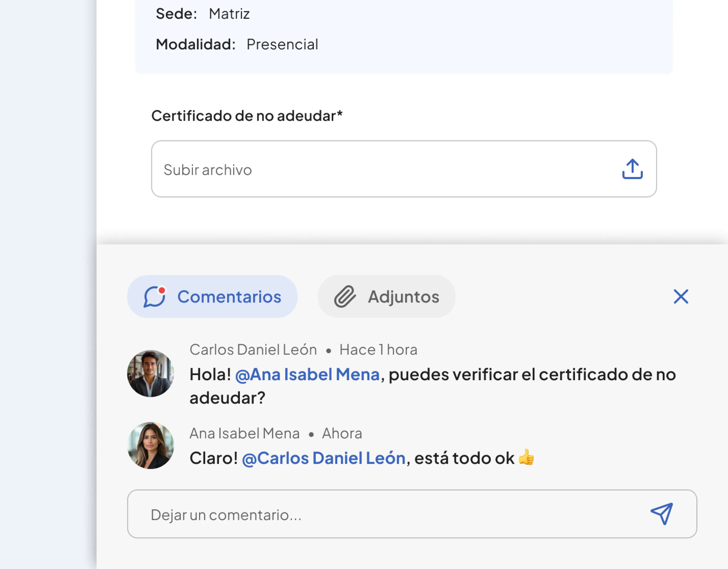Click the red notification dot on Comentarios
This screenshot has height=569, width=728.
162,290
